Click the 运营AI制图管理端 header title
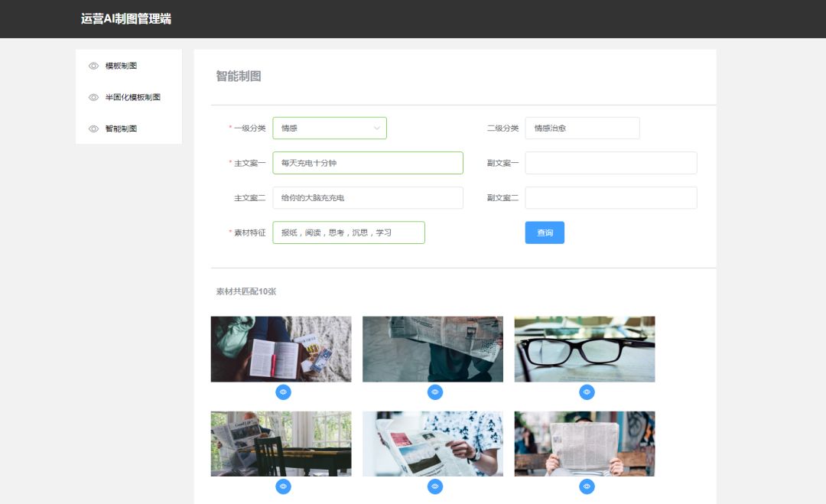 click(126, 19)
